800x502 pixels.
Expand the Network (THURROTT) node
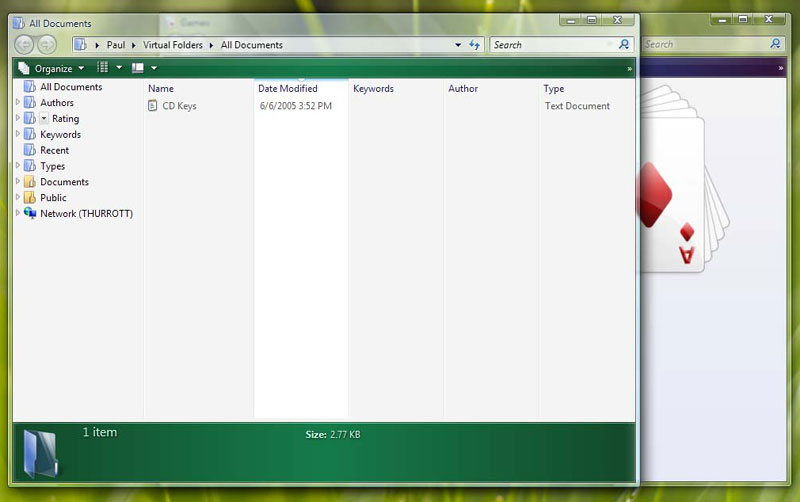point(18,213)
